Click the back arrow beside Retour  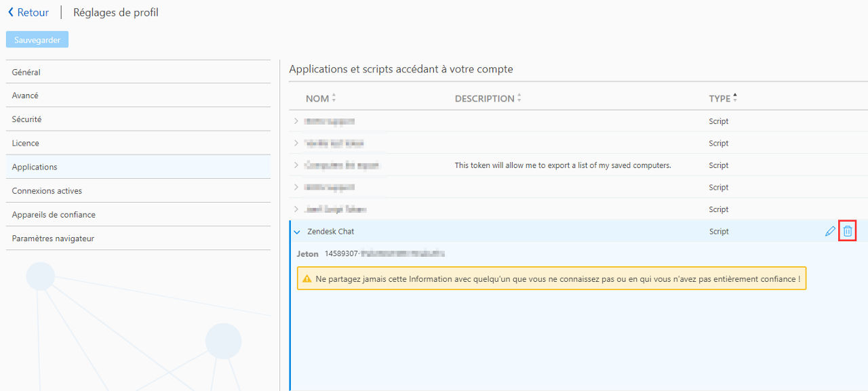pos(11,12)
